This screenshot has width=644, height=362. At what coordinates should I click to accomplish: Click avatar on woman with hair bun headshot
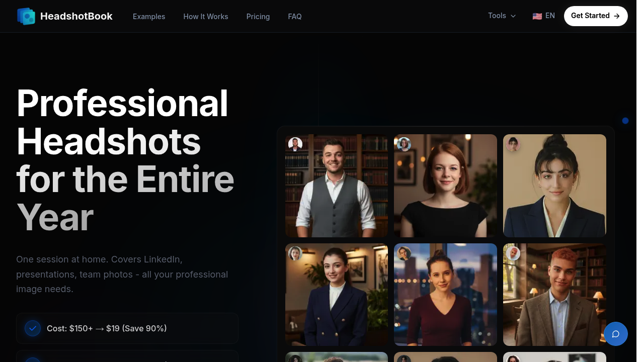pyautogui.click(x=513, y=144)
